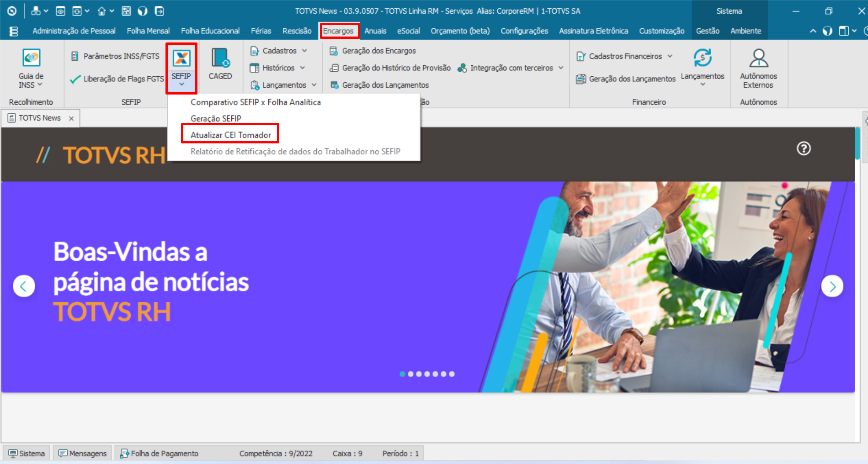Open the modules cubes icon in quick access bar
868x464 pixels.
(36, 11)
